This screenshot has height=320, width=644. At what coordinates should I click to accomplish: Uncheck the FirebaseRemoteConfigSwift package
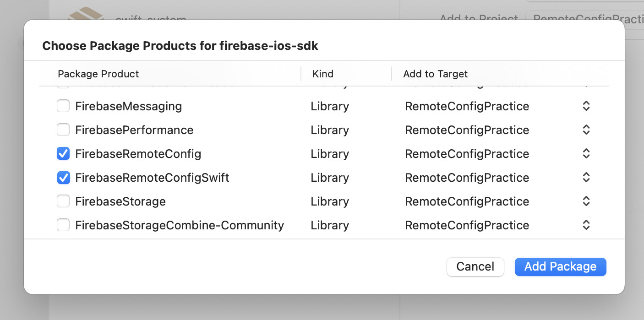pyautogui.click(x=63, y=177)
